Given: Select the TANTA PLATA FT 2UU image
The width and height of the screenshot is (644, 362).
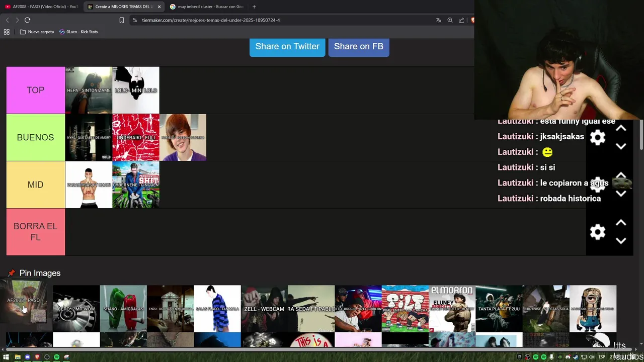Looking at the screenshot, I should tap(499, 309).
